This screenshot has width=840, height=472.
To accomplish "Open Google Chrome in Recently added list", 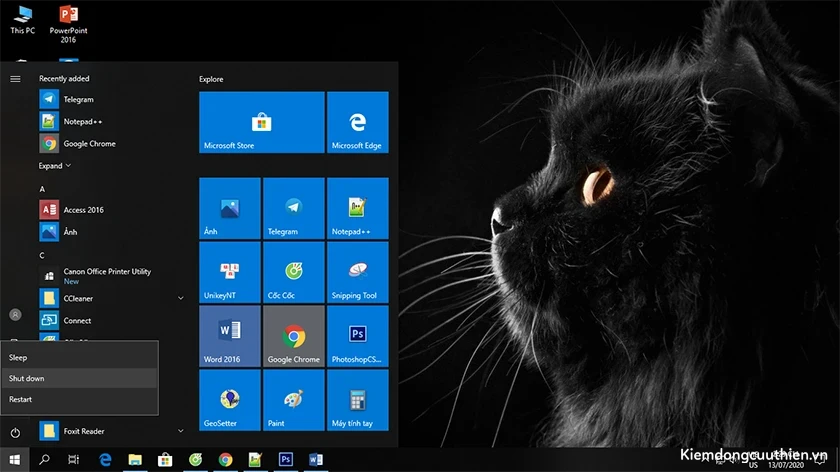I will 112,144.
